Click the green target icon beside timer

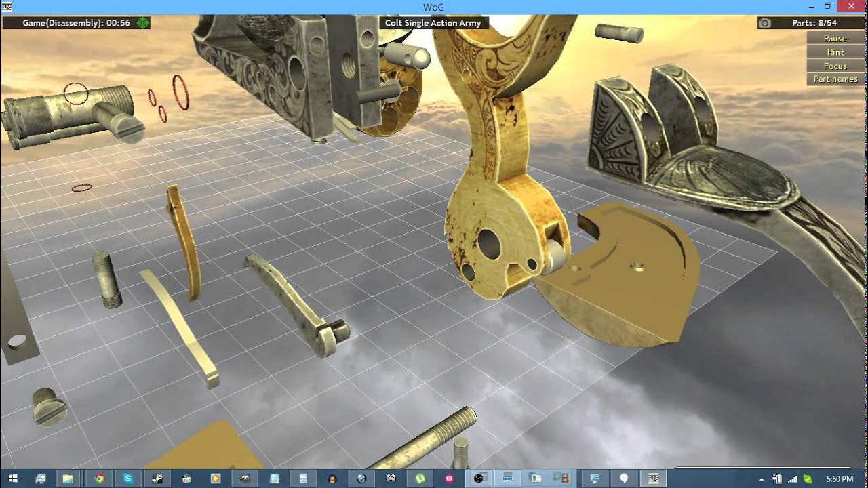pos(142,23)
